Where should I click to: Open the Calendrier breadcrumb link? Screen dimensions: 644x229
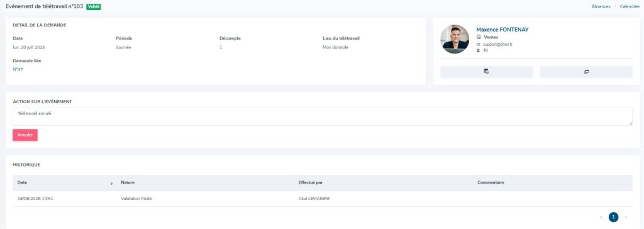pyautogui.click(x=630, y=6)
